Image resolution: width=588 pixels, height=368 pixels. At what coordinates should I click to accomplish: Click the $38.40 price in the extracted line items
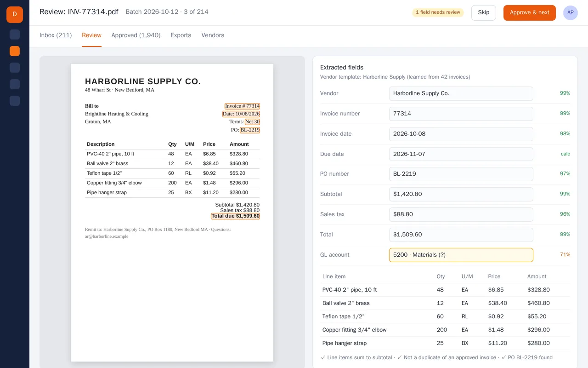point(498,303)
